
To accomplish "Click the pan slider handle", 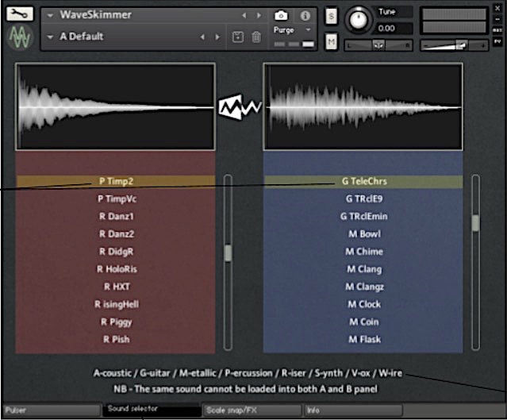I will [378, 45].
